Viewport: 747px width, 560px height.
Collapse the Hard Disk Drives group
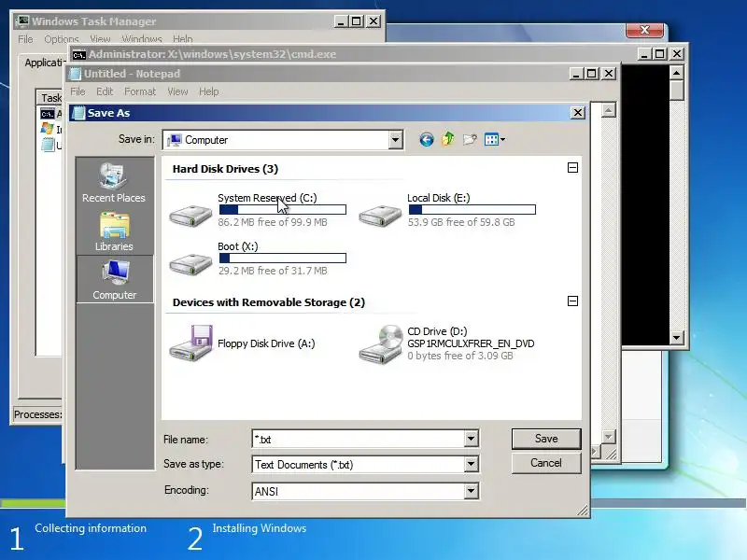572,168
